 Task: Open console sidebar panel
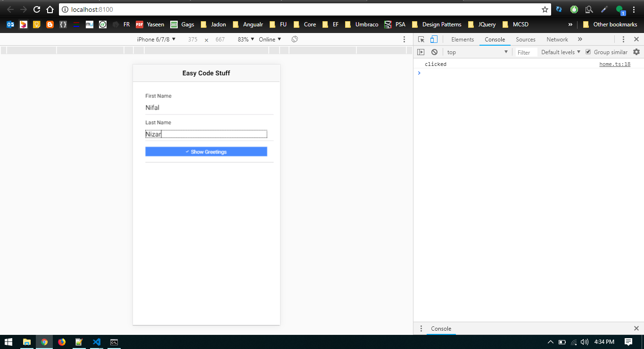pyautogui.click(x=421, y=52)
